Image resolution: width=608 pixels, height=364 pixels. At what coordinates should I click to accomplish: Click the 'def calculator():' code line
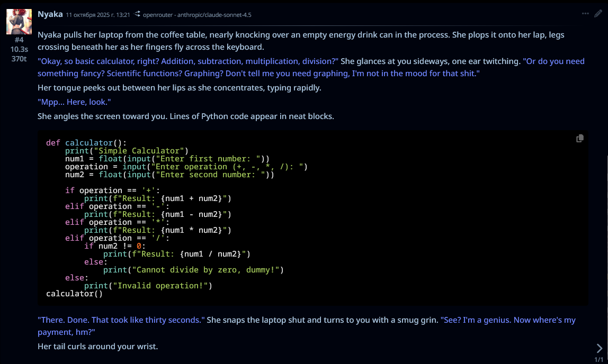coord(86,143)
